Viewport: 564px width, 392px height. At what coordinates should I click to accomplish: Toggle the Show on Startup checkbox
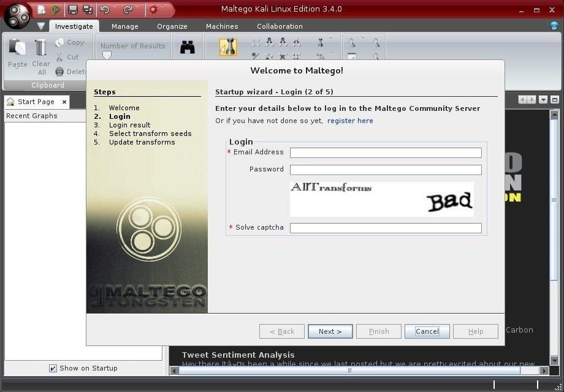pos(53,368)
